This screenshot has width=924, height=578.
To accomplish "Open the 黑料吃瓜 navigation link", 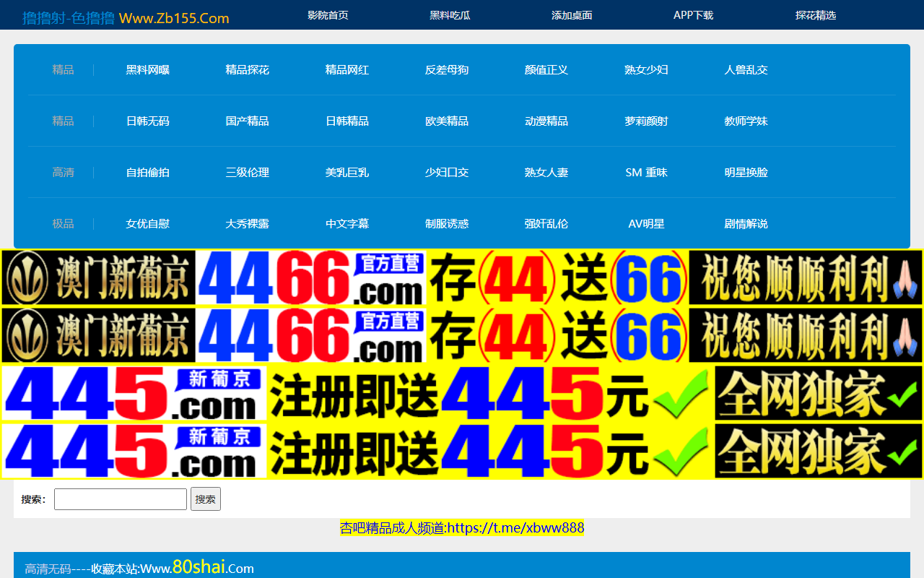I will (x=450, y=15).
